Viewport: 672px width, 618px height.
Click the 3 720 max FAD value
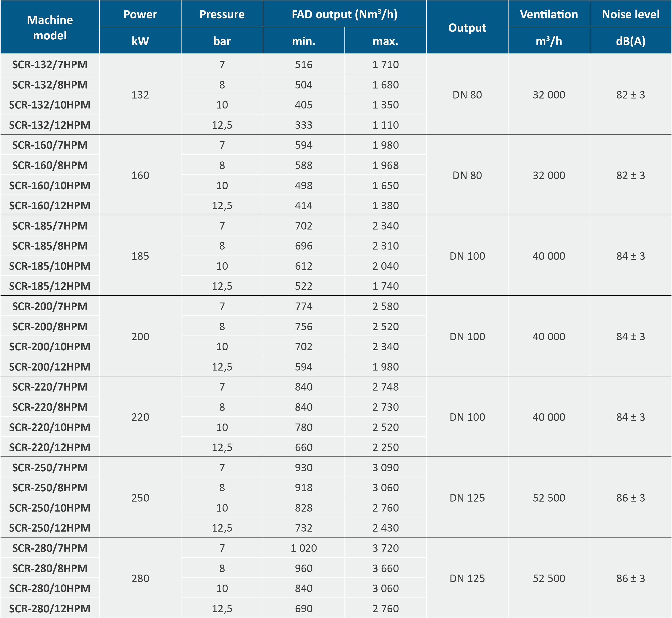(385, 548)
